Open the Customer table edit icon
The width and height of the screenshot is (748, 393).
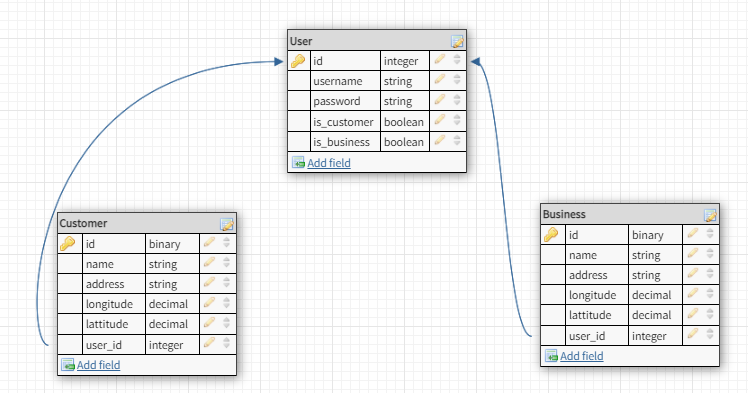coord(227,224)
